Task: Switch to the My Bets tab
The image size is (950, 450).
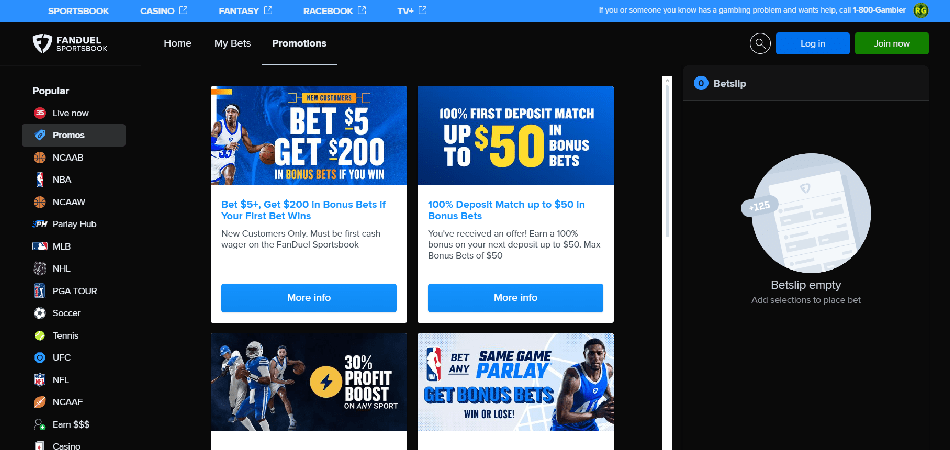Action: click(233, 44)
